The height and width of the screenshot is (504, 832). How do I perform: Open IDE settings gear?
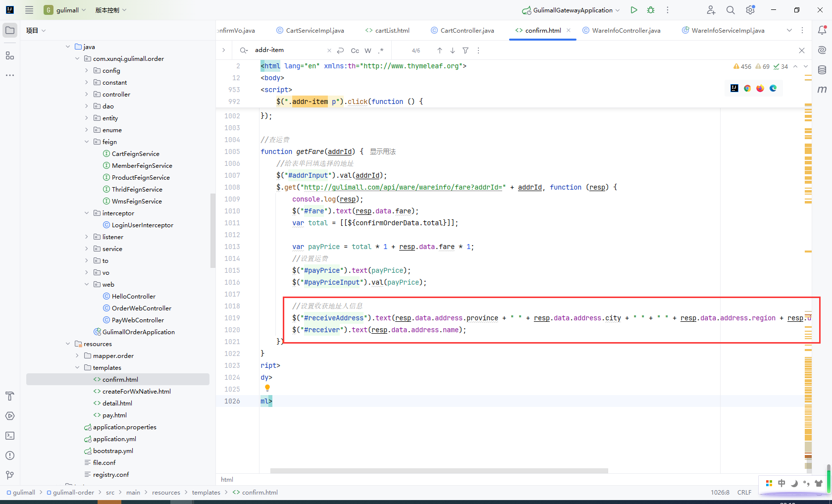point(750,10)
